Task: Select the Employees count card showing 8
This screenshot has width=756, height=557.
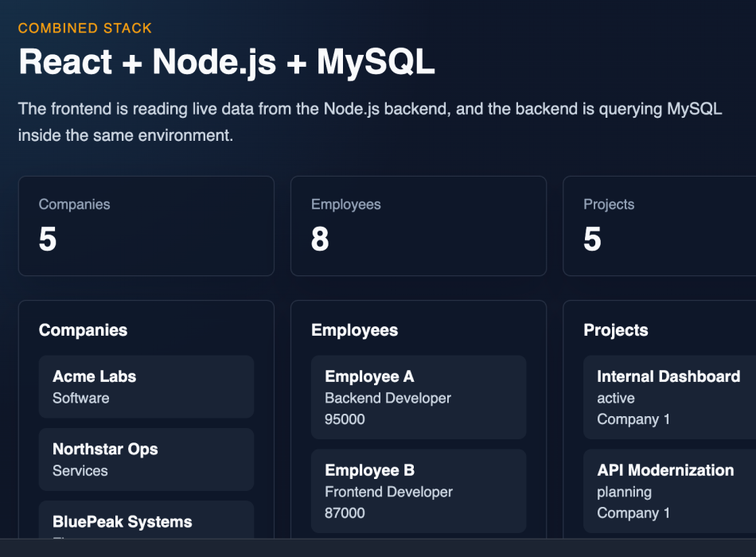Action: coord(419,226)
